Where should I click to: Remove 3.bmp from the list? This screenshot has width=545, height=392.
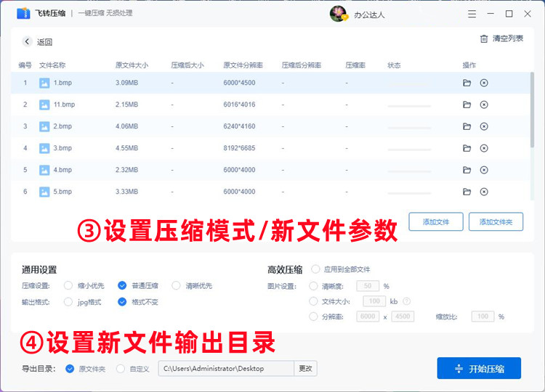click(x=484, y=148)
